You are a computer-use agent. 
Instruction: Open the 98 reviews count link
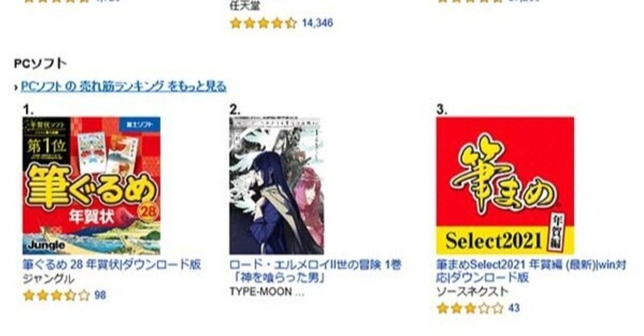click(x=100, y=295)
